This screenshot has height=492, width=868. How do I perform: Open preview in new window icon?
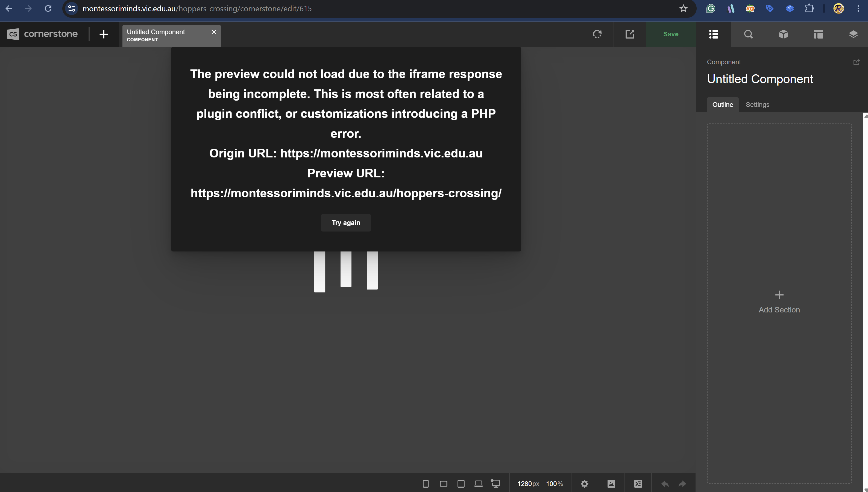630,34
